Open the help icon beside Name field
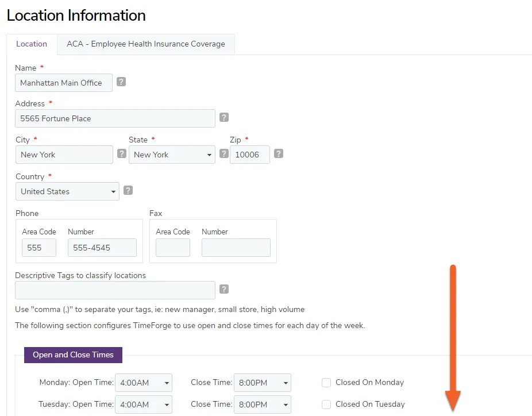 click(121, 82)
